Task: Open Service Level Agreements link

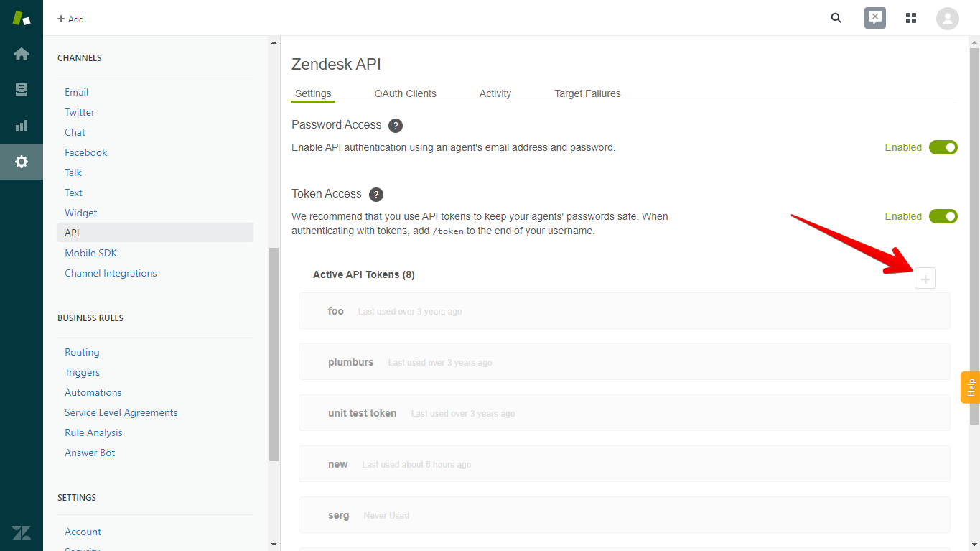Action: click(x=121, y=412)
